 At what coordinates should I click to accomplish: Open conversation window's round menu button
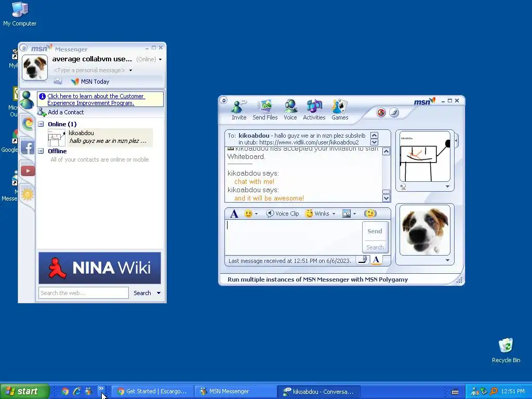[223, 100]
